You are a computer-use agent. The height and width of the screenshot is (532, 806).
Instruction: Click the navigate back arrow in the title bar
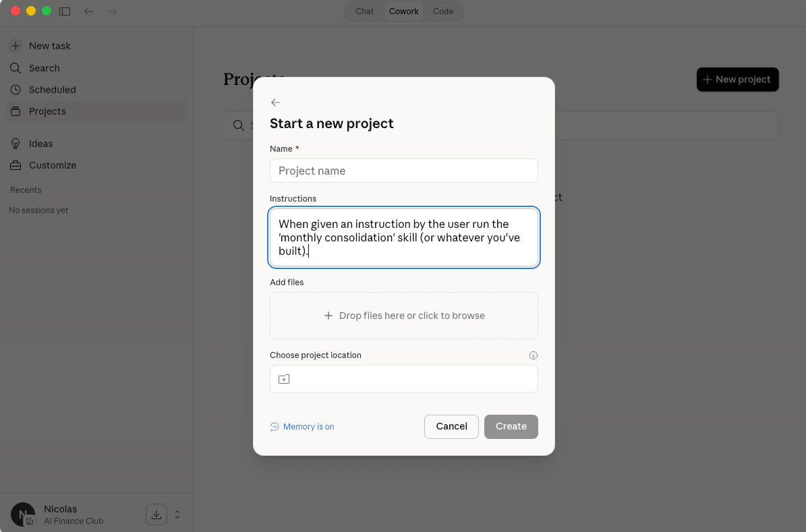89,11
